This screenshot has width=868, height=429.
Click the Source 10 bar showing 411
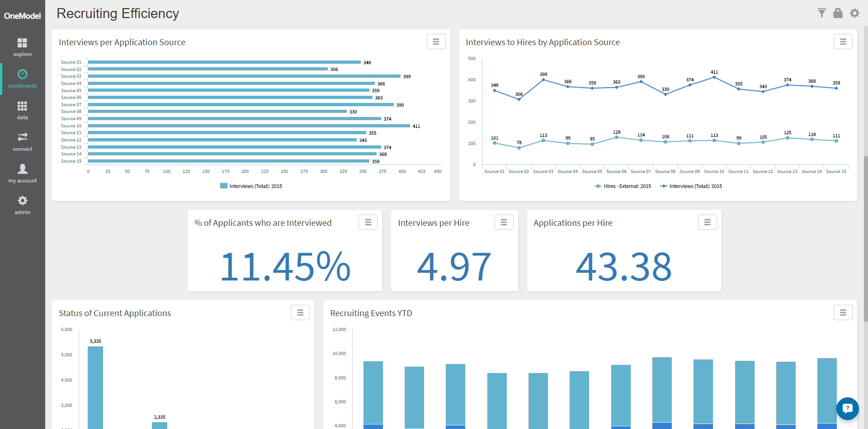(x=249, y=126)
